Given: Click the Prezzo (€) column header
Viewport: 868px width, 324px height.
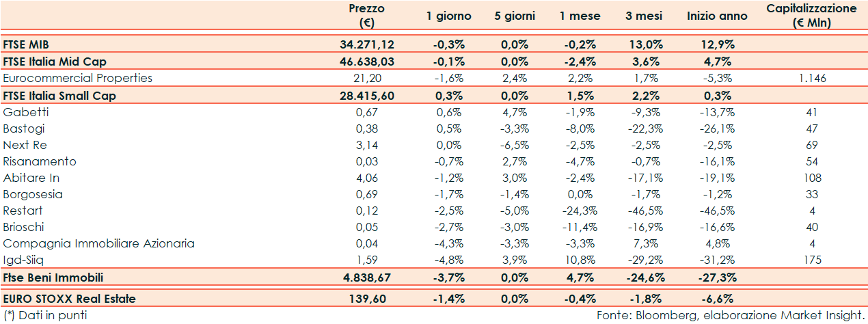Looking at the screenshot, I should pyautogui.click(x=367, y=16).
